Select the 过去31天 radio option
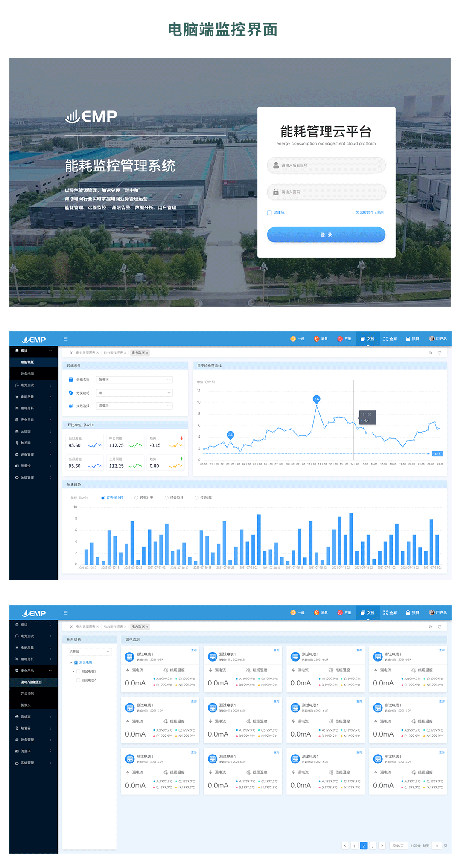Screen dimensions: 461x868 [137, 498]
